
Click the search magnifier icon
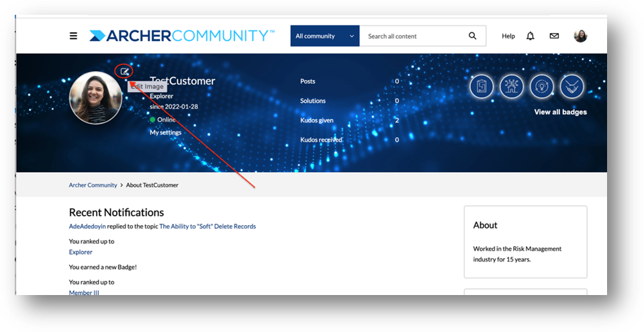point(472,36)
